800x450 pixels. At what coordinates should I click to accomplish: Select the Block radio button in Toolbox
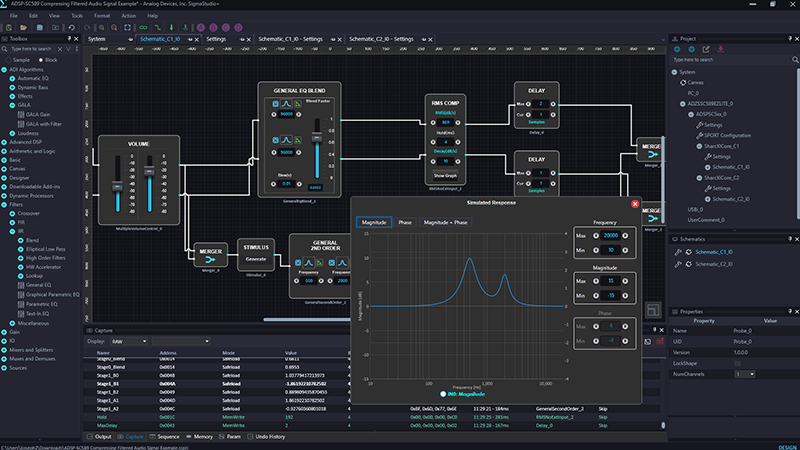pos(41,59)
